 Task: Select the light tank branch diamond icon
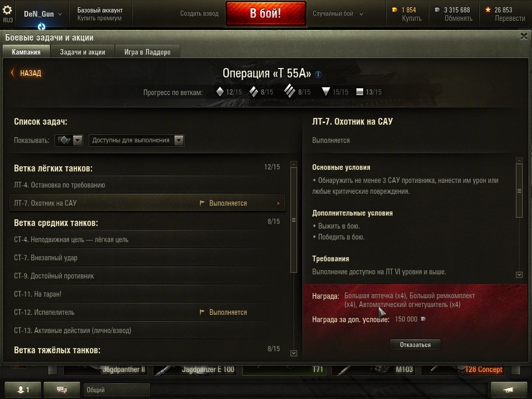coord(220,91)
